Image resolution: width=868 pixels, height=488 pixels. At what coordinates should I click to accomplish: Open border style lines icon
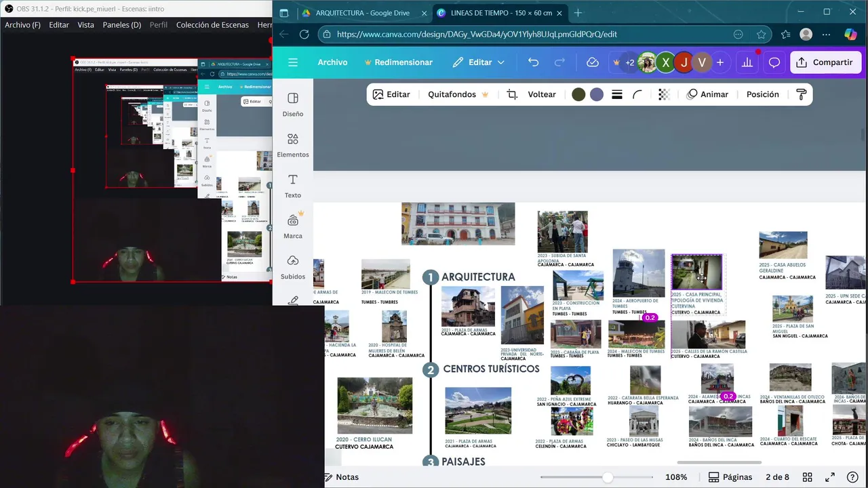tap(617, 95)
